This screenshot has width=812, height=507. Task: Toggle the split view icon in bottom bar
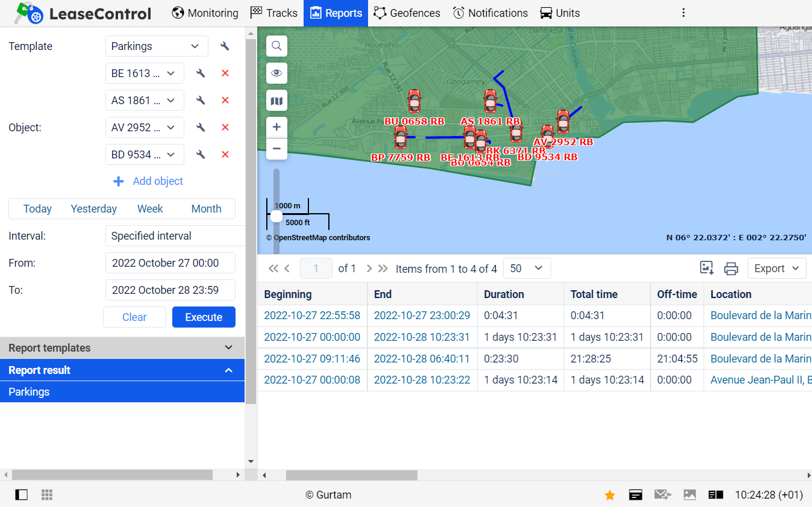(x=716, y=495)
